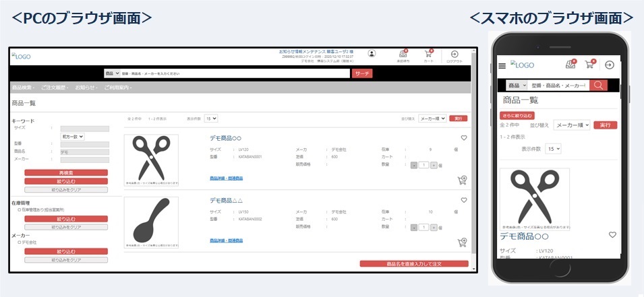Open the PC sort order メーカー順 dropdown
The height and width of the screenshot is (297, 644).
[x=432, y=118]
